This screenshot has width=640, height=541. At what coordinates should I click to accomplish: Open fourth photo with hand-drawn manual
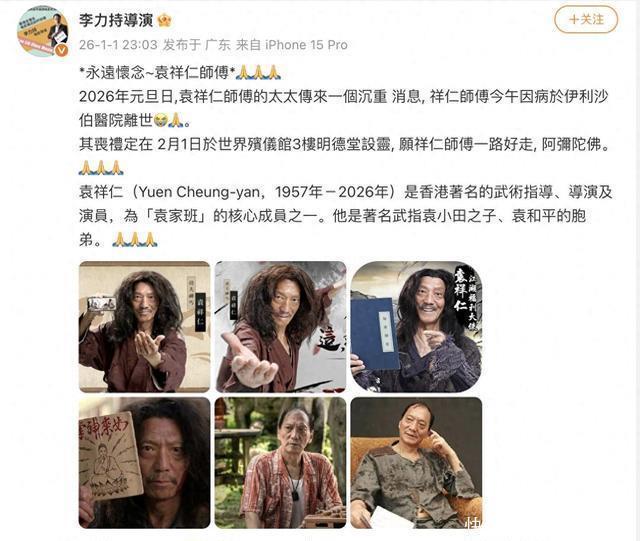pos(144,463)
